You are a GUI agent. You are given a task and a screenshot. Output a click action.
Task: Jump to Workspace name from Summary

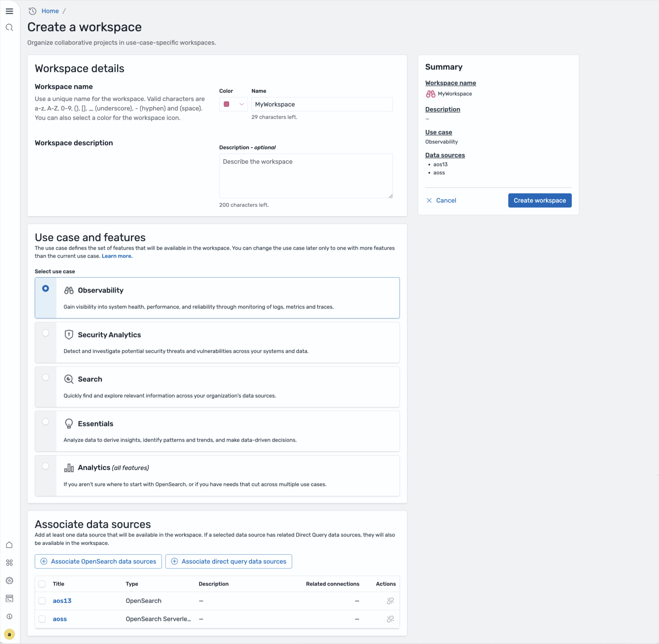pos(451,83)
